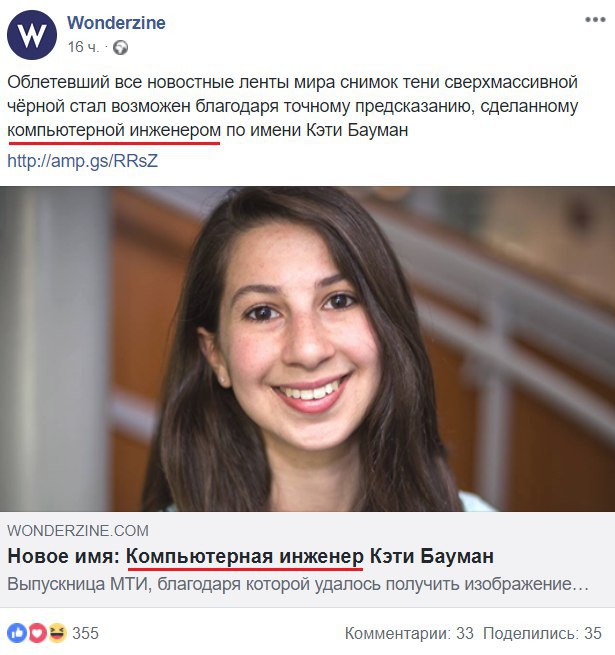The height and width of the screenshot is (655, 615).
Task: Follow the http://amp.gs/RRsZ link
Action: point(83,161)
